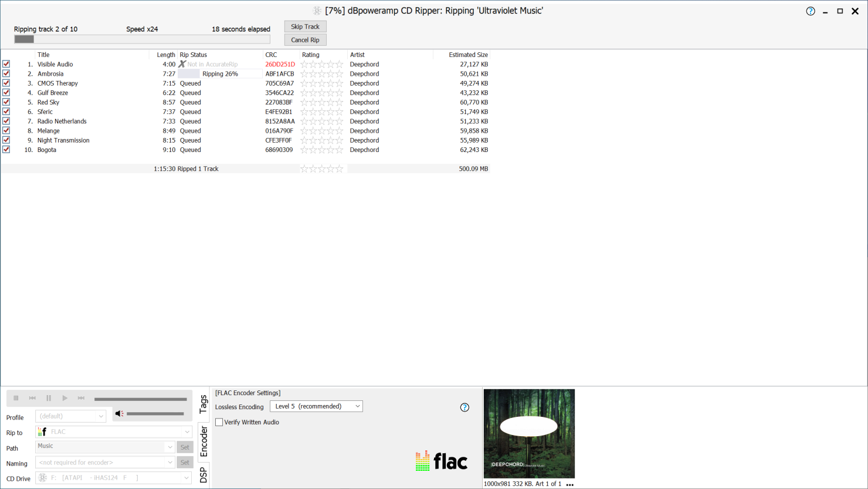Click the Skip Track button
Image resolution: width=868 pixels, height=489 pixels.
305,26
